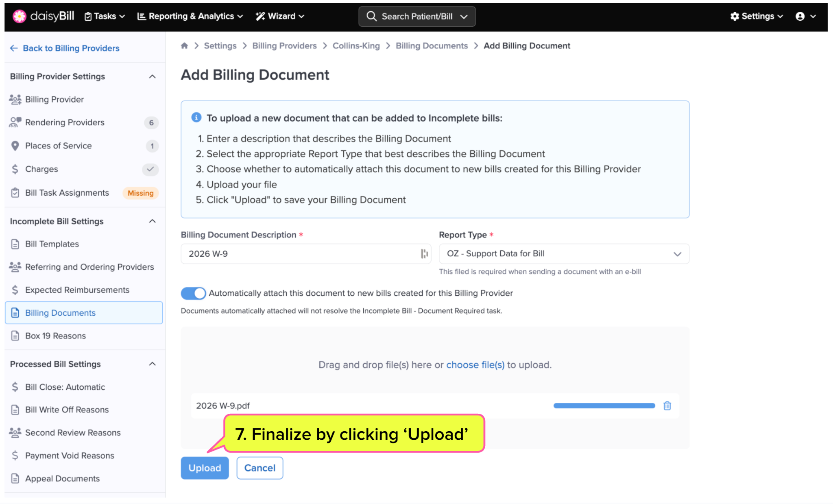Click the Settings gear icon in top bar
The image size is (833, 504).
coord(734,16)
